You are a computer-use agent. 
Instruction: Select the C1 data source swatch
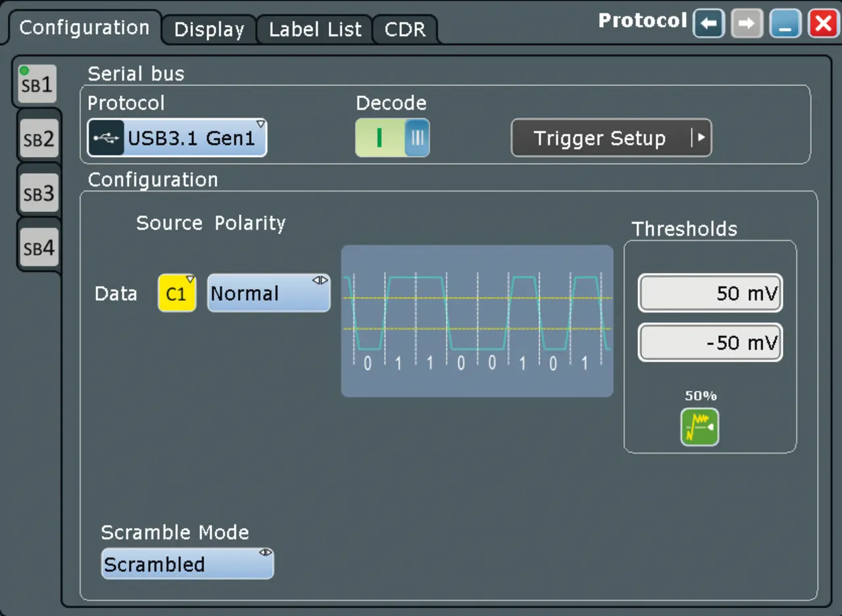click(176, 293)
